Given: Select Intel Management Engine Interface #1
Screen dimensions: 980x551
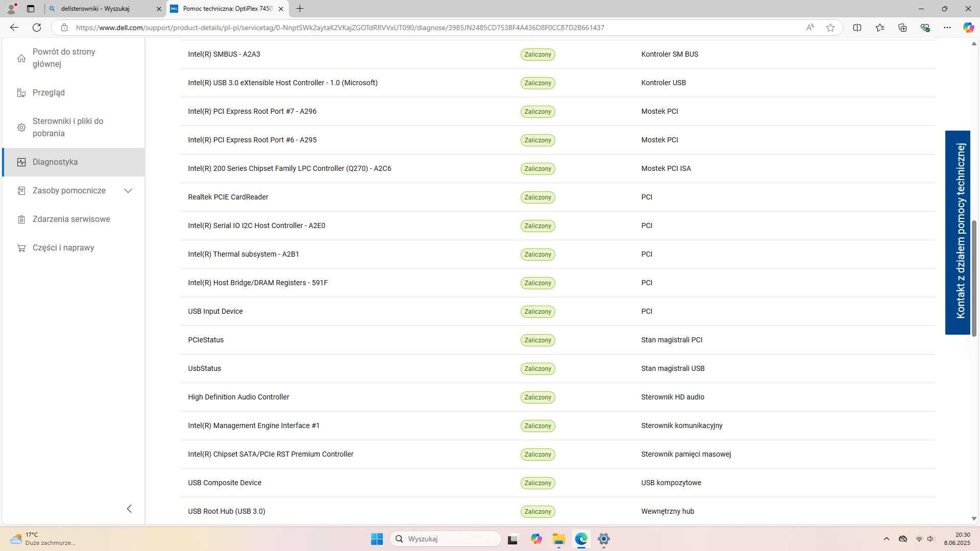Looking at the screenshot, I should [557, 425].
